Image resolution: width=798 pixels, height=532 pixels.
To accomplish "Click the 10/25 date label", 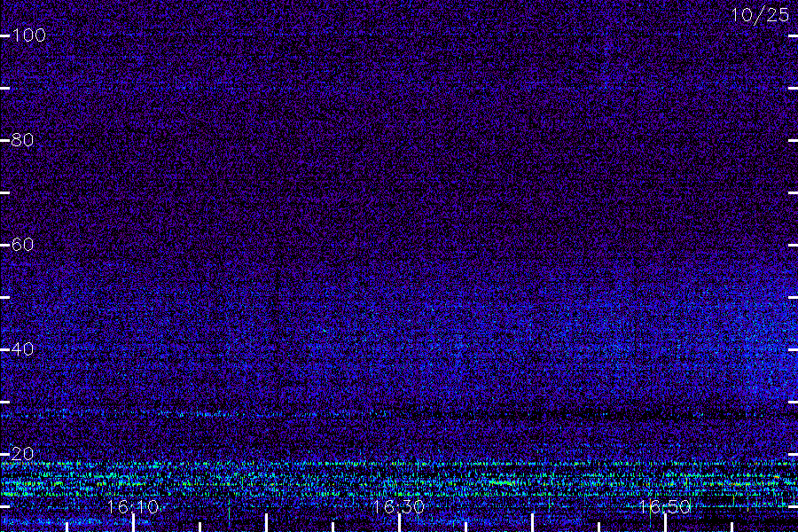I will coord(760,15).
